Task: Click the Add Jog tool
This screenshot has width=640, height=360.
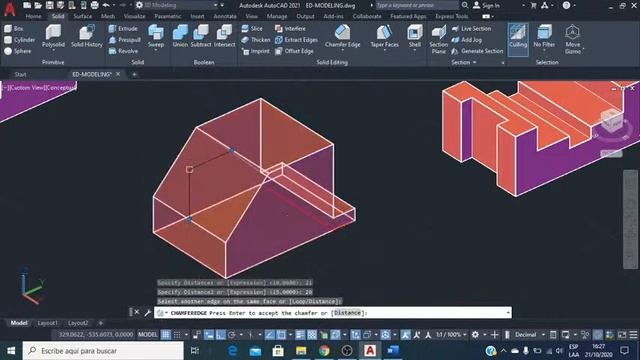Action: [x=467, y=40]
